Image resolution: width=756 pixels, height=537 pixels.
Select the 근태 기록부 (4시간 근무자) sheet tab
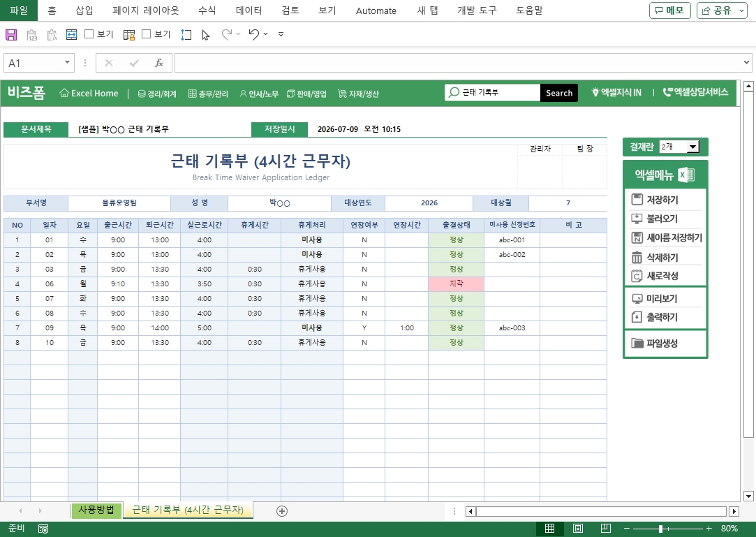188,510
